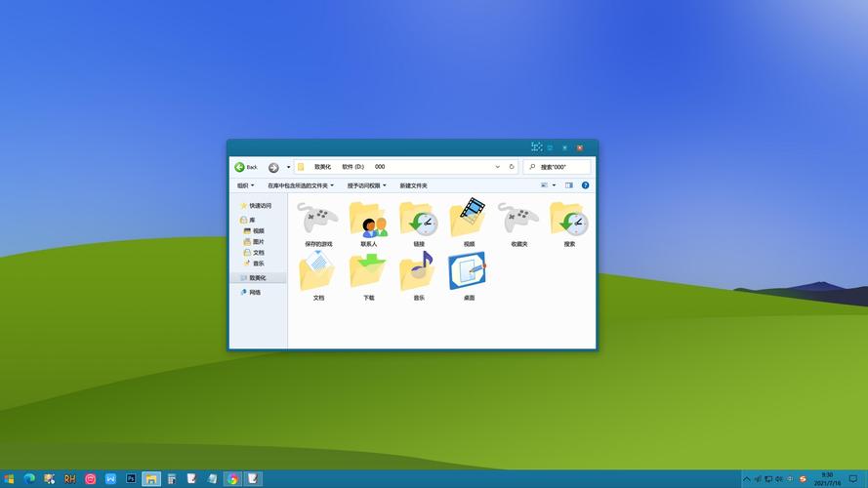868x488 pixels.
Task: Open the blue W app on taskbar
Action: click(x=110, y=478)
